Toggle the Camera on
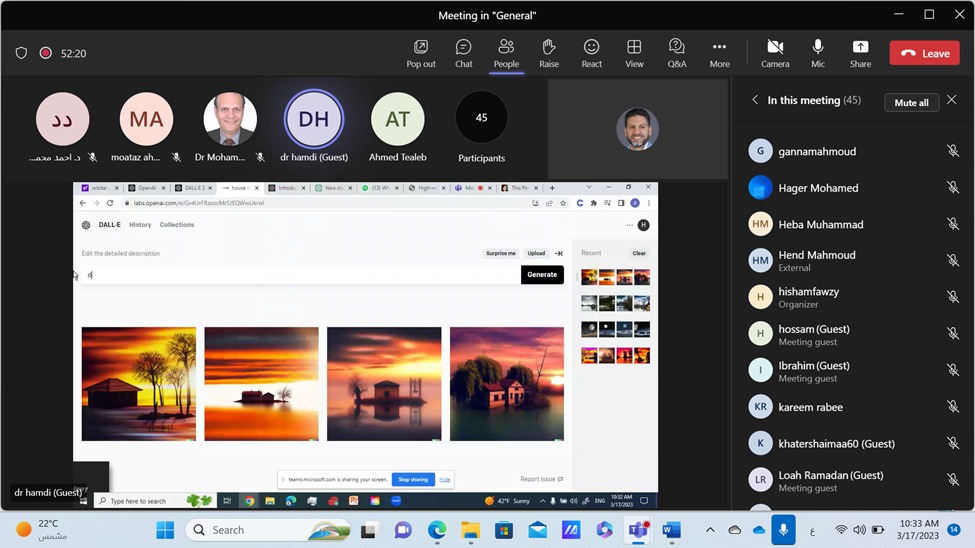Viewport: 975px width, 548px height. pos(775,53)
